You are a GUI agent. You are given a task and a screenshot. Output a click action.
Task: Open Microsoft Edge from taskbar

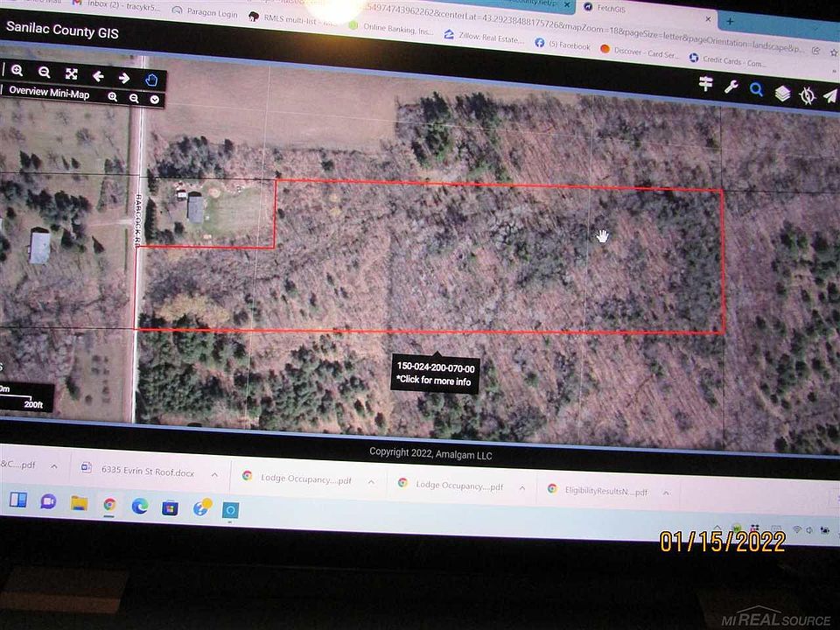point(140,507)
